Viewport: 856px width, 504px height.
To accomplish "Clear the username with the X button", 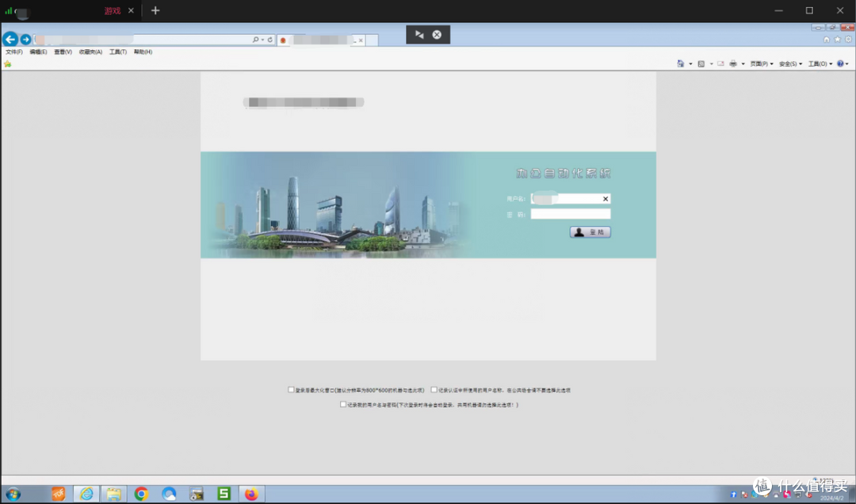I will 606,199.
